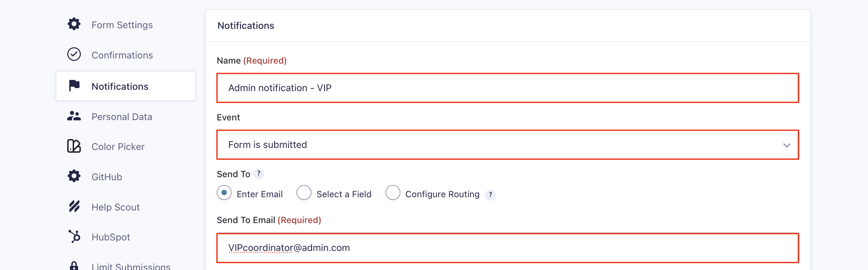This screenshot has height=270, width=868.
Task: Choose the Select a Field radio button
Action: click(304, 193)
